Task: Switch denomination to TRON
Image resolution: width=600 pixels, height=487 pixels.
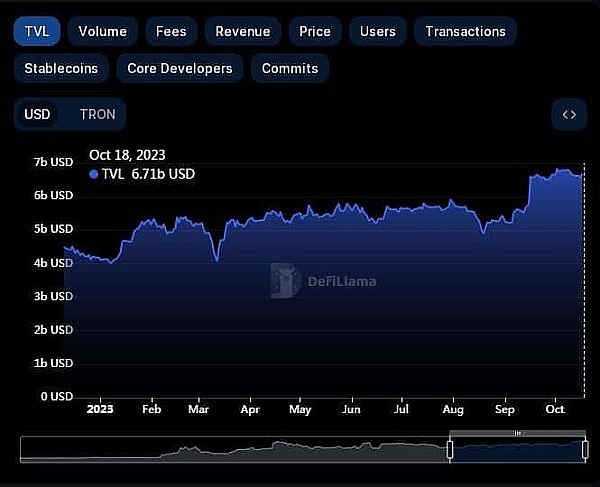Action: coord(97,114)
